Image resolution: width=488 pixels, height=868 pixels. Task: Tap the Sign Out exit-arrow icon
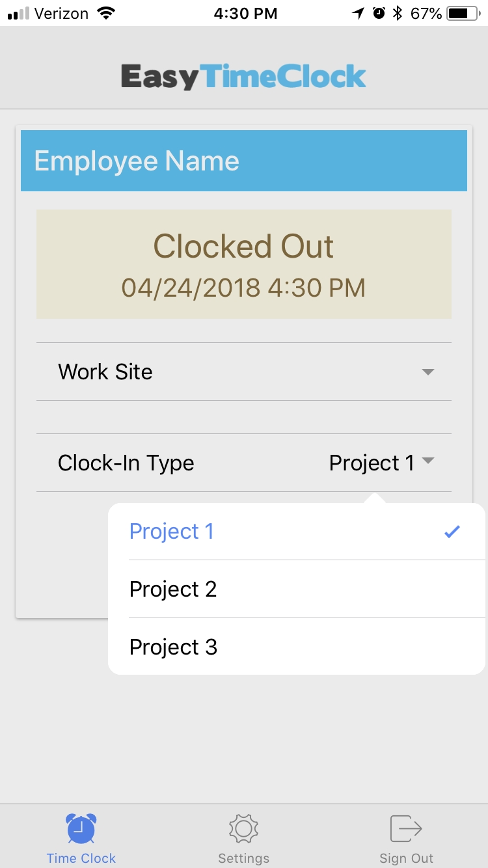407,829
